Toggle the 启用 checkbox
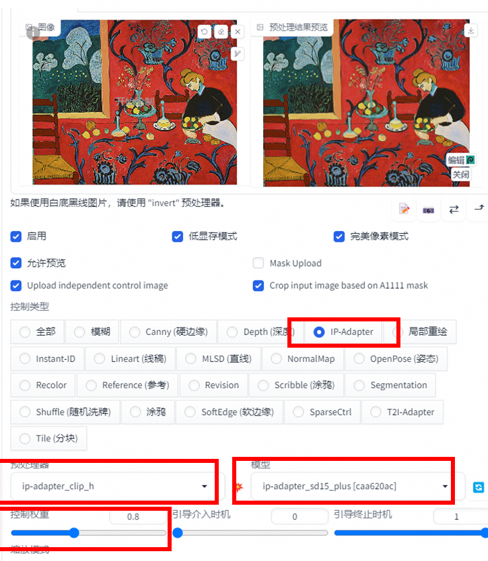488x561 pixels. point(16,236)
